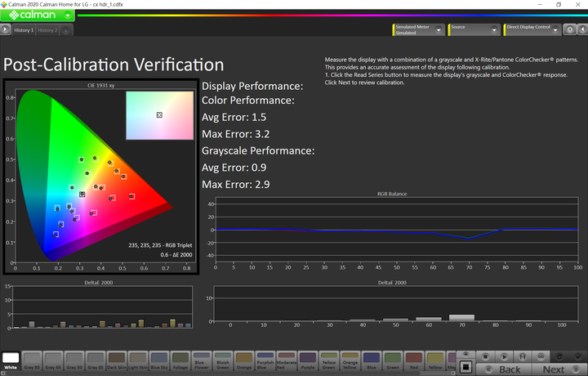Select the Gray 35 patch
The height and width of the screenshot is (376, 588).
click(96, 361)
